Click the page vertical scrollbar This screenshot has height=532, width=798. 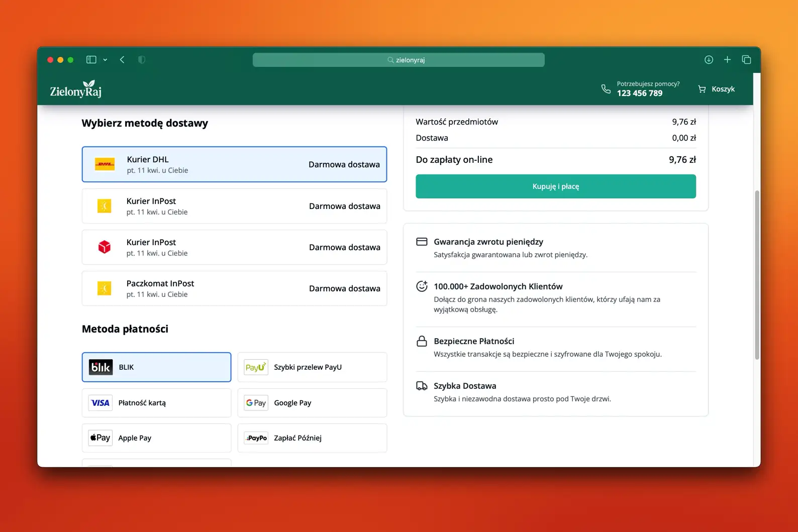click(x=757, y=275)
